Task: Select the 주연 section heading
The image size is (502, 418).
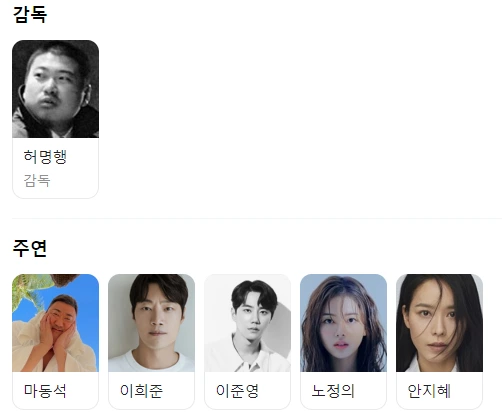Action: coord(30,248)
